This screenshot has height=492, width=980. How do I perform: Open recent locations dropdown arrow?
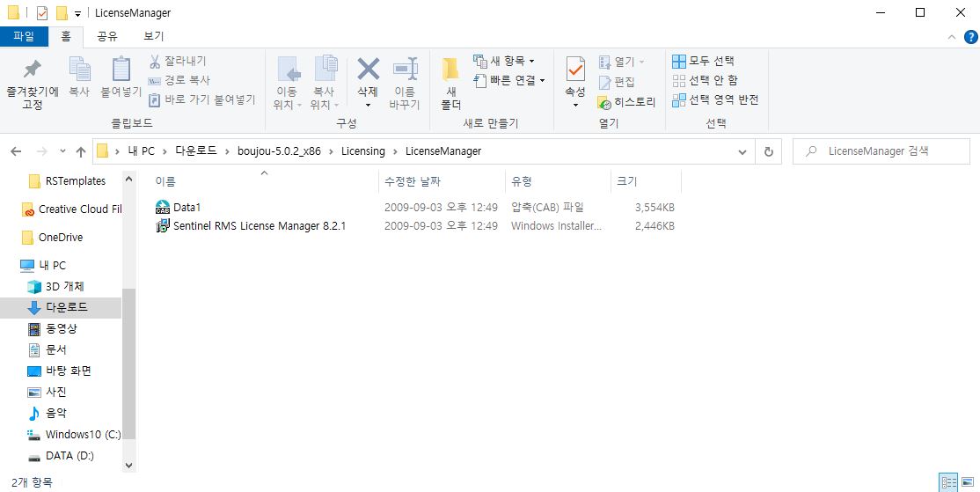[62, 151]
